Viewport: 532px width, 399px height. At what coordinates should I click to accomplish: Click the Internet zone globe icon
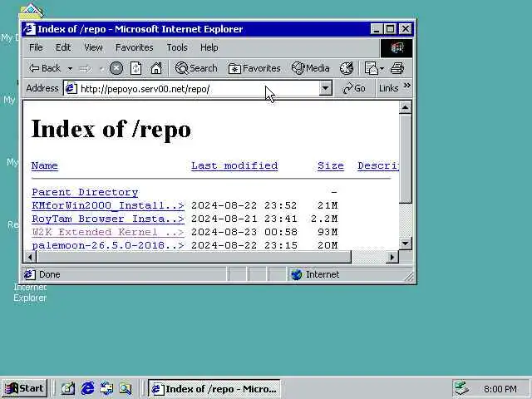296,274
